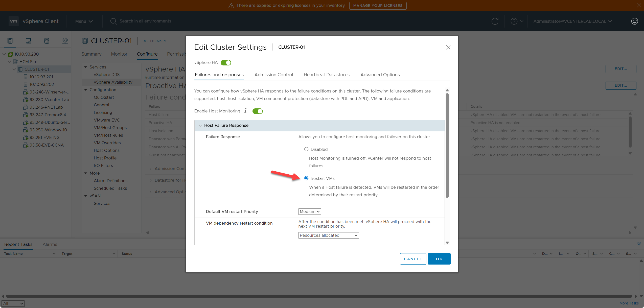The image size is (644, 308).
Task: Select host 10.10.93.201 in the tree
Action: pyautogui.click(x=41, y=77)
